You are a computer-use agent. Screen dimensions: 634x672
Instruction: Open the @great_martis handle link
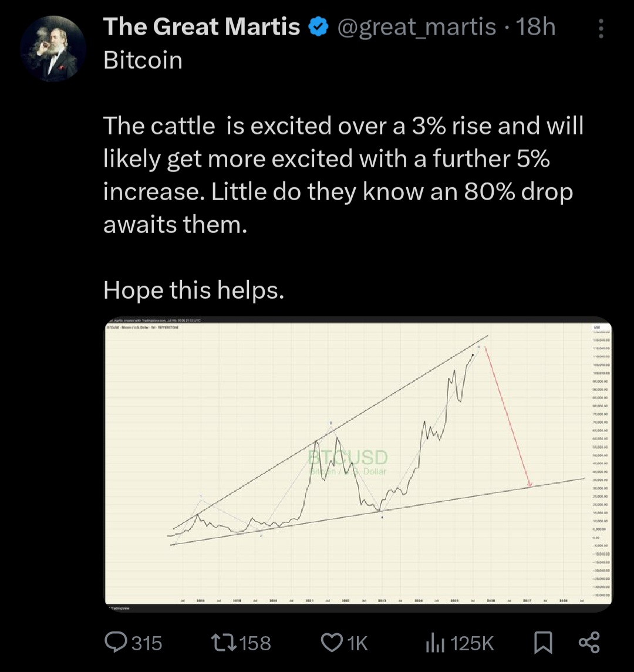[417, 28]
